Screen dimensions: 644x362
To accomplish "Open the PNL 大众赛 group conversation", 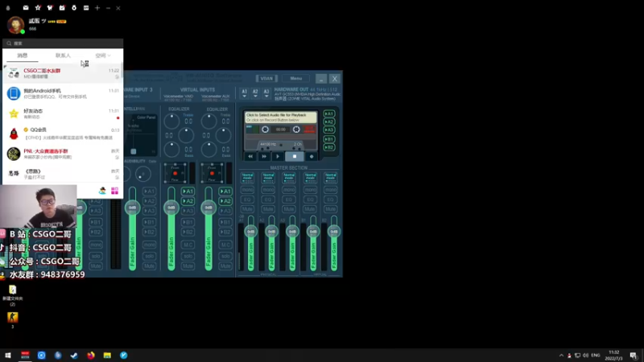I will point(63,154).
